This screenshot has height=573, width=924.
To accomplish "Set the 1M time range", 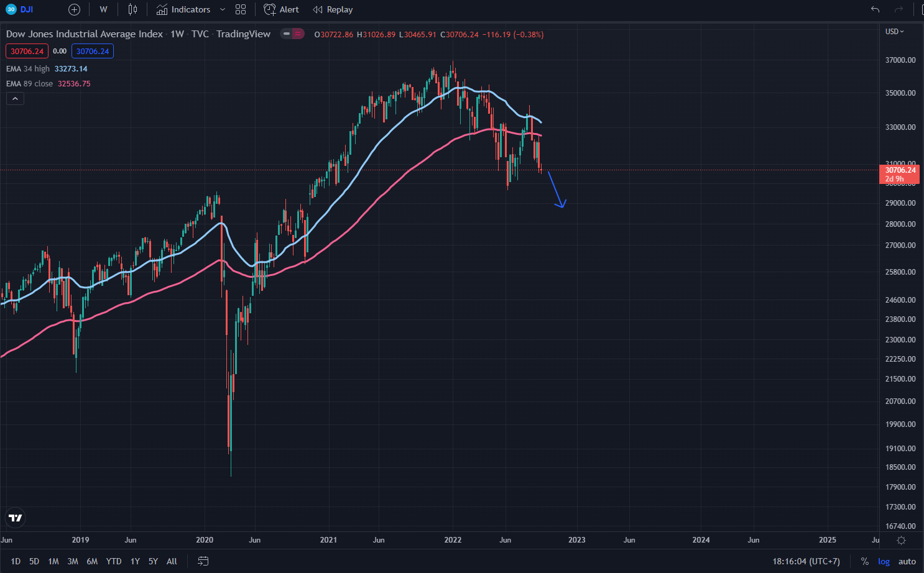I will [x=53, y=561].
